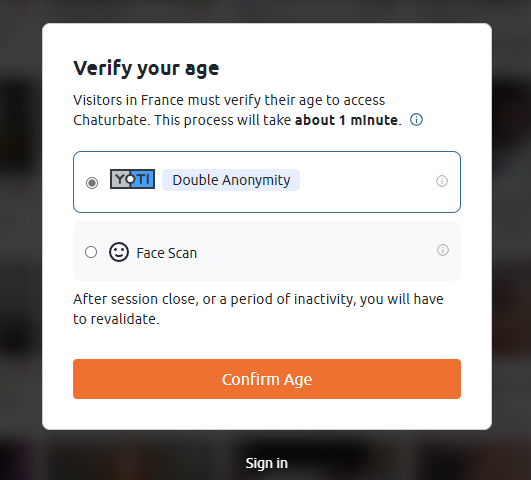Click the orange Confirm Age button
Image resolution: width=531 pixels, height=480 pixels.
[267, 379]
